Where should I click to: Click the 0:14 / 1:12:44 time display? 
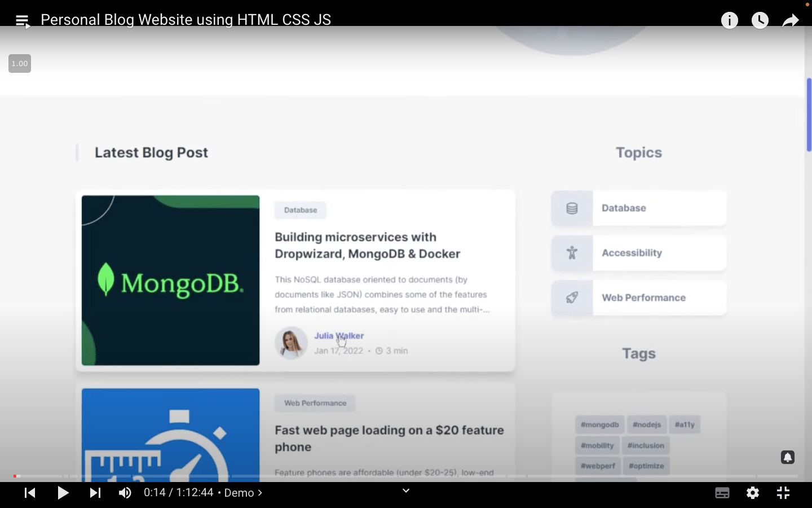(x=178, y=493)
